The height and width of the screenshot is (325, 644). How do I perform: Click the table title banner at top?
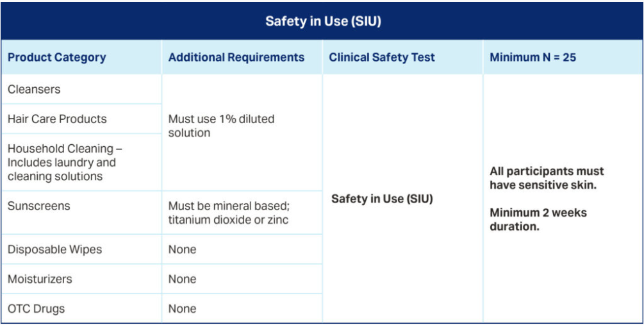click(x=322, y=21)
